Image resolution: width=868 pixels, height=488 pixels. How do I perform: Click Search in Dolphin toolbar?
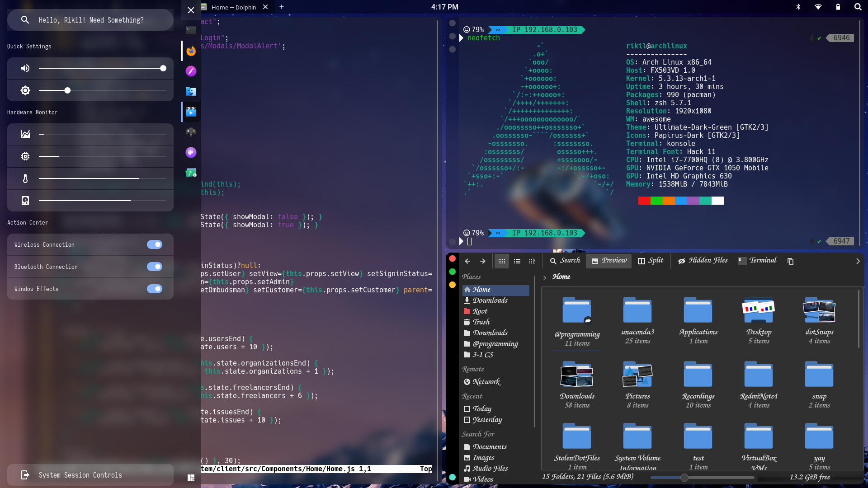click(565, 261)
